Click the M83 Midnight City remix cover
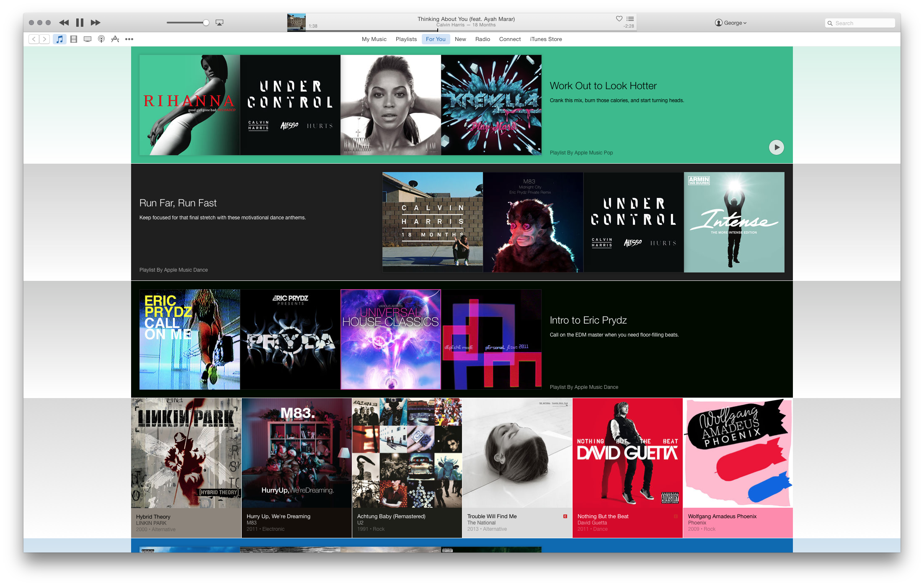Image resolution: width=924 pixels, height=586 pixels. (x=533, y=222)
